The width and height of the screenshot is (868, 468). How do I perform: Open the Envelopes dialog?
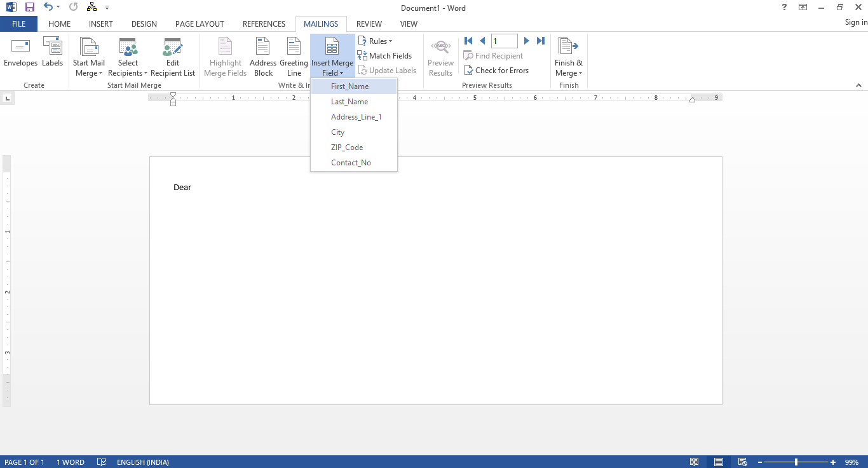20,56
